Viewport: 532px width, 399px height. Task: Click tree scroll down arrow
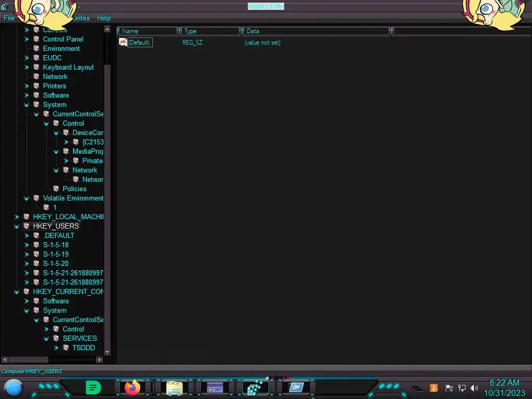[107, 352]
